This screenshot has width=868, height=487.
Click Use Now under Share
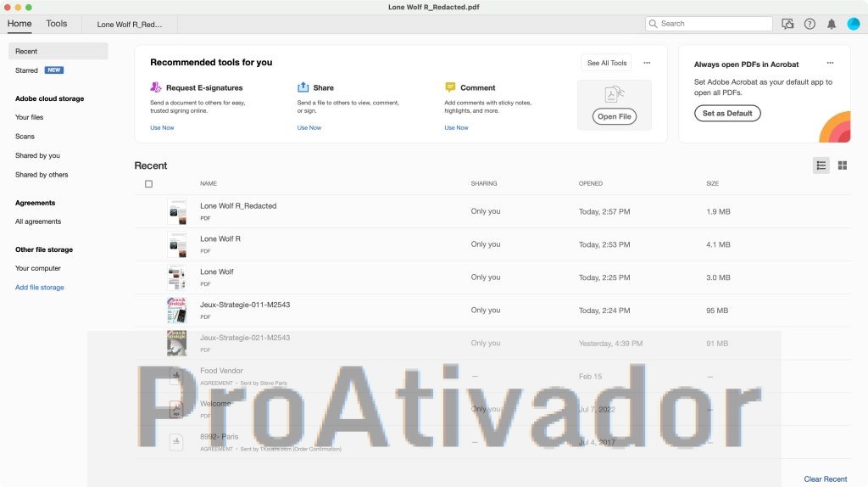309,128
